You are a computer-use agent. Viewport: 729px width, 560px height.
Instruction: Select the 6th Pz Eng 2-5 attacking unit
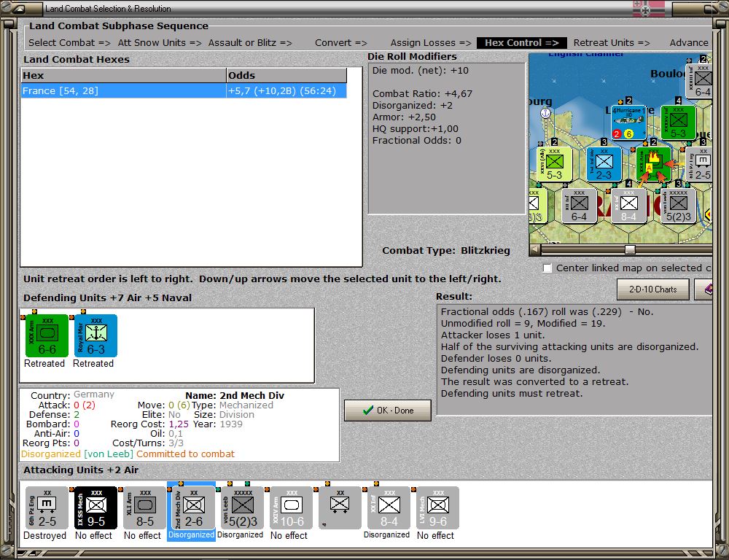point(47,507)
